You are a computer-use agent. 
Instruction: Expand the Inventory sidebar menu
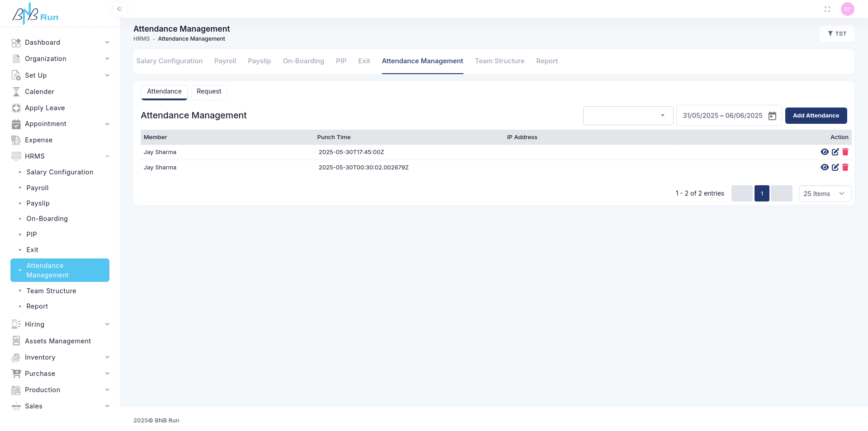click(x=107, y=357)
